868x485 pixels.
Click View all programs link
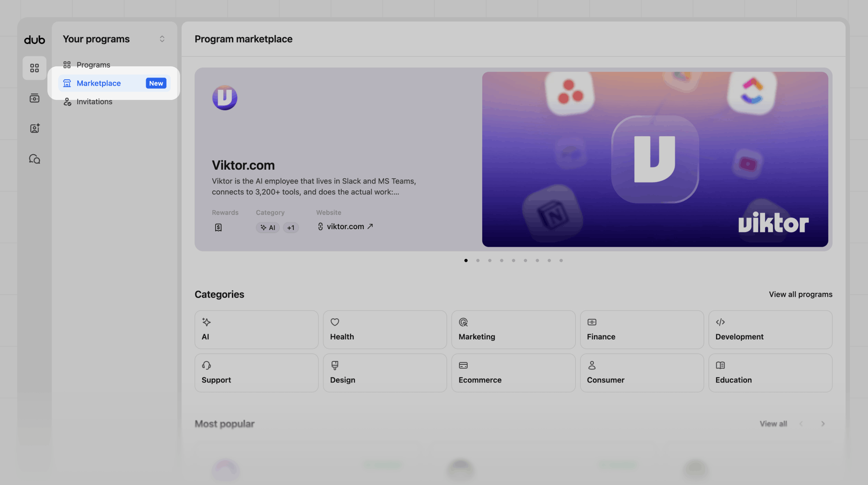pyautogui.click(x=801, y=295)
